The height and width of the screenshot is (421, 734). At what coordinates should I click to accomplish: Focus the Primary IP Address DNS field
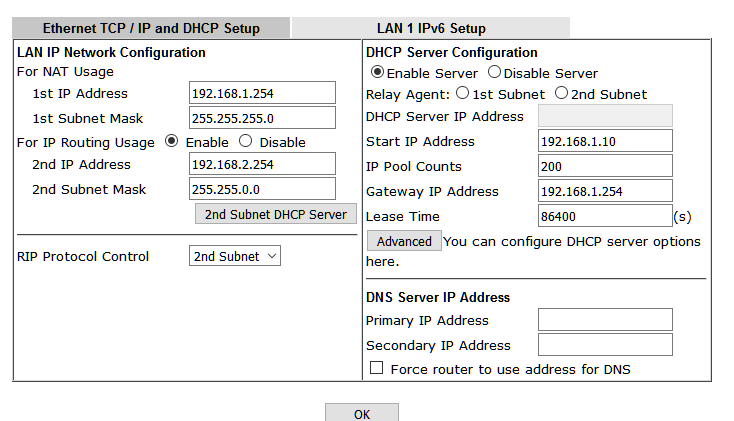point(605,320)
